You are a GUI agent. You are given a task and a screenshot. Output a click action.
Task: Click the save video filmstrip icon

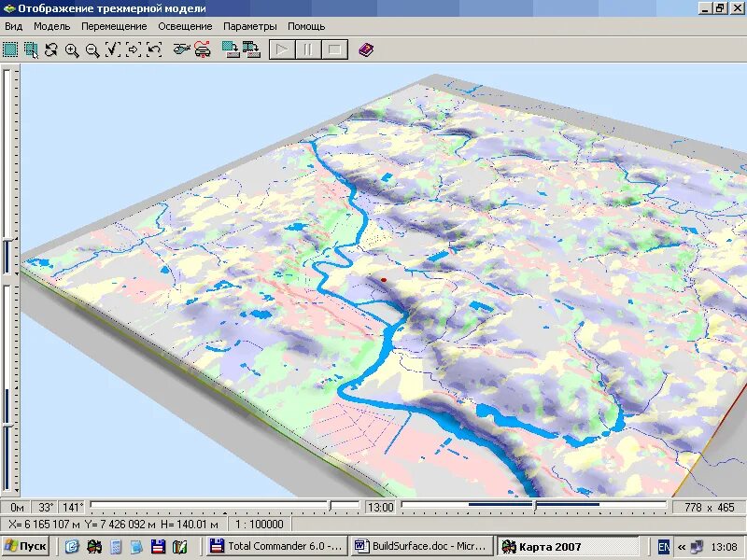(x=251, y=49)
